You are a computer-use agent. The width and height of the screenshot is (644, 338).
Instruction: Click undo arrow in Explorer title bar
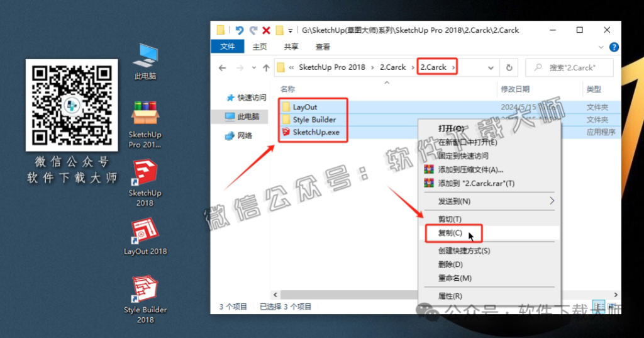pyautogui.click(x=240, y=30)
